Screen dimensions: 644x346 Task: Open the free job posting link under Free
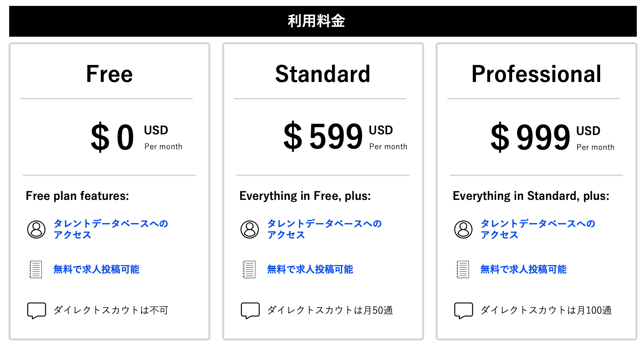[97, 269]
